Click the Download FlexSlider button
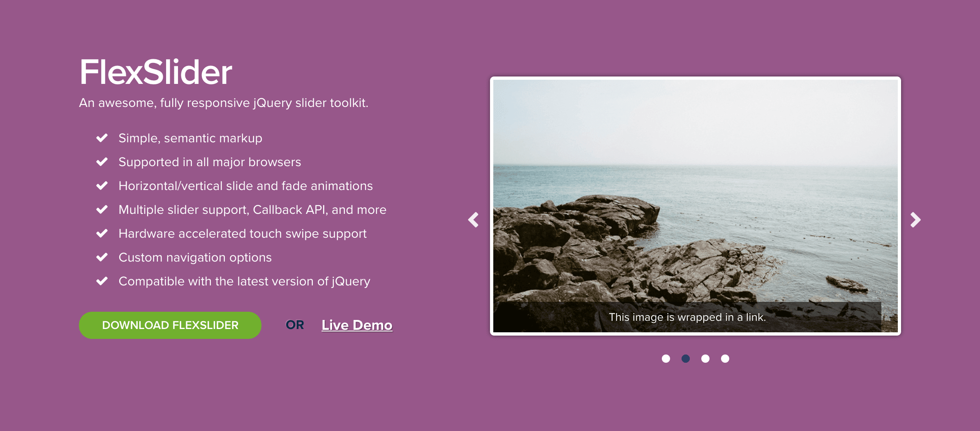980x431 pixels. pyautogui.click(x=170, y=325)
